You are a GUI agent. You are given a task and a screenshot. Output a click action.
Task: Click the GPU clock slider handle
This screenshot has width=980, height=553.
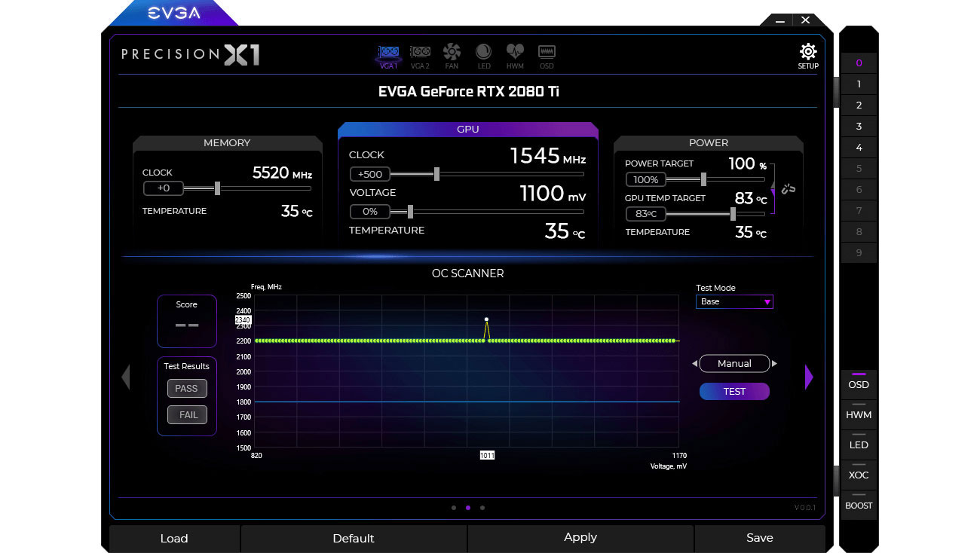[x=436, y=174]
